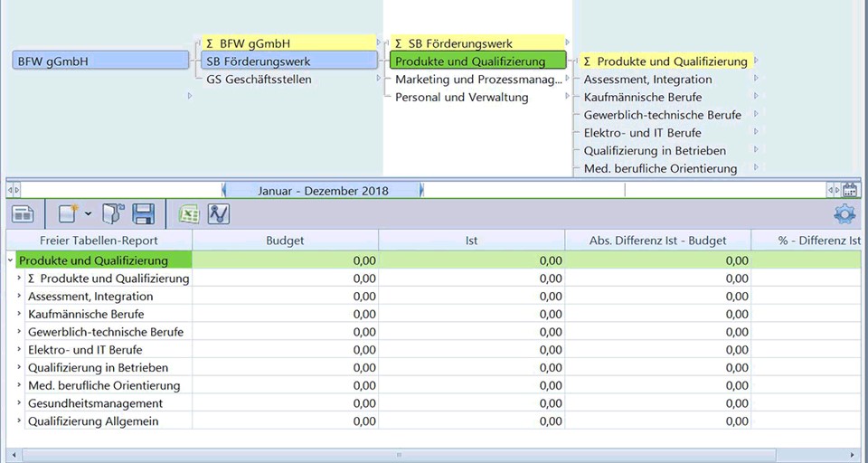Expand arrow next to Elektro- und IT Berufe in tree
868x463 pixels.
(756, 131)
